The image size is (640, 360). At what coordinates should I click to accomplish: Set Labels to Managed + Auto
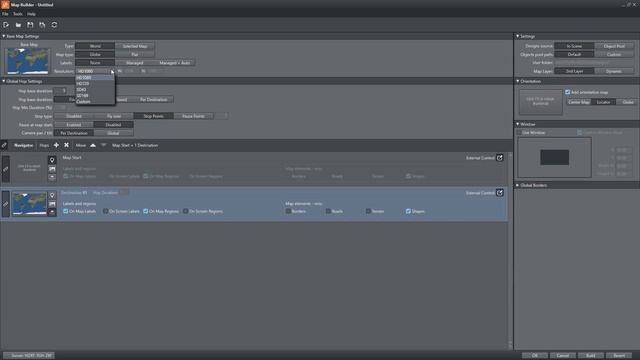point(175,63)
